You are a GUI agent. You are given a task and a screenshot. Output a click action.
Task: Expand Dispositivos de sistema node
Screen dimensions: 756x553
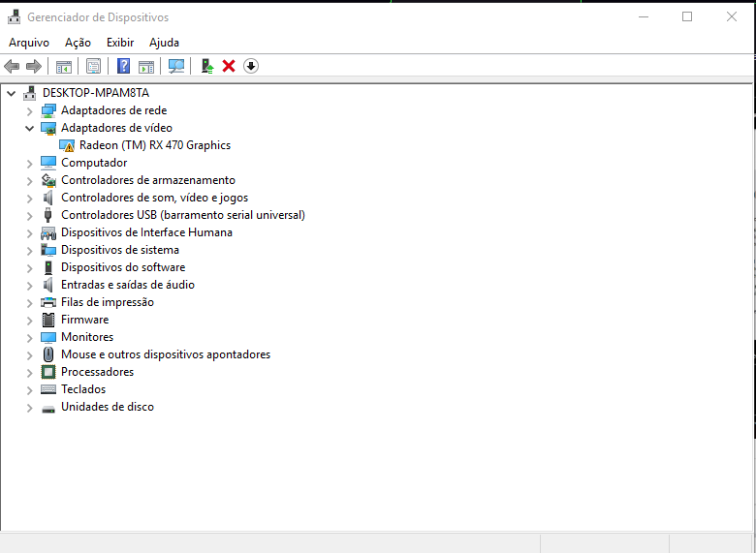(x=29, y=251)
